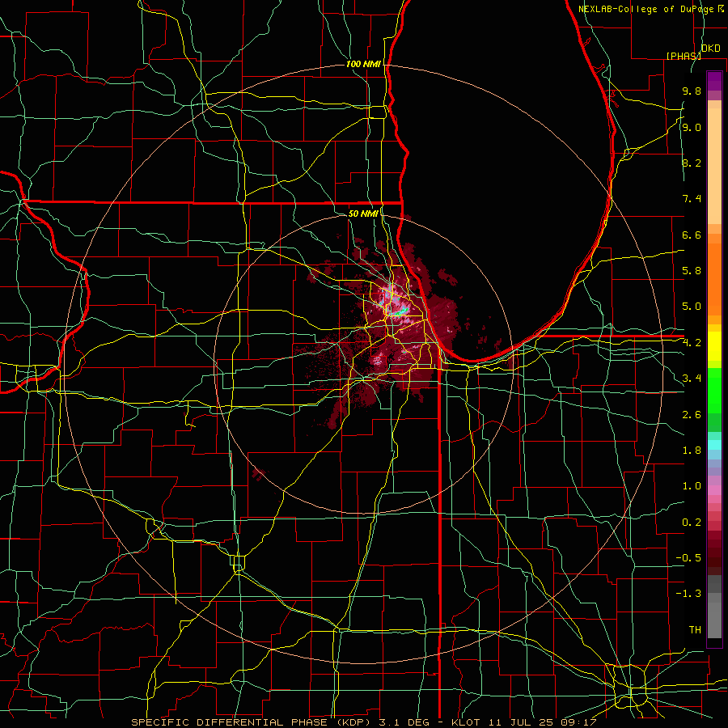Viewport: 728px width, 728px height.
Task: Click the 4.2 value on the color scale
Action: pyautogui.click(x=692, y=343)
